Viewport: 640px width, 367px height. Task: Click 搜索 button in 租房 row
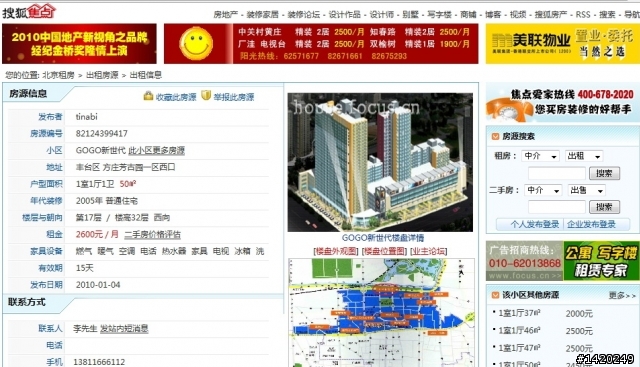click(604, 173)
